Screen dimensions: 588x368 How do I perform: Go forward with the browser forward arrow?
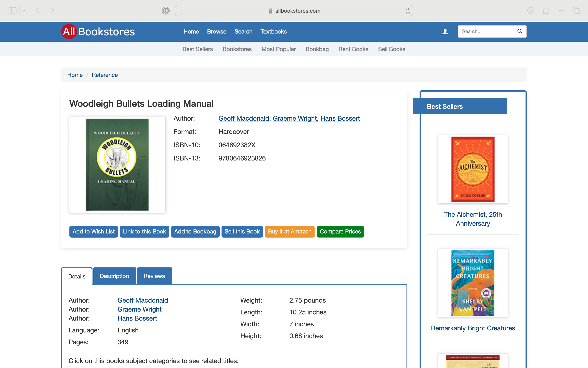pyautogui.click(x=52, y=10)
